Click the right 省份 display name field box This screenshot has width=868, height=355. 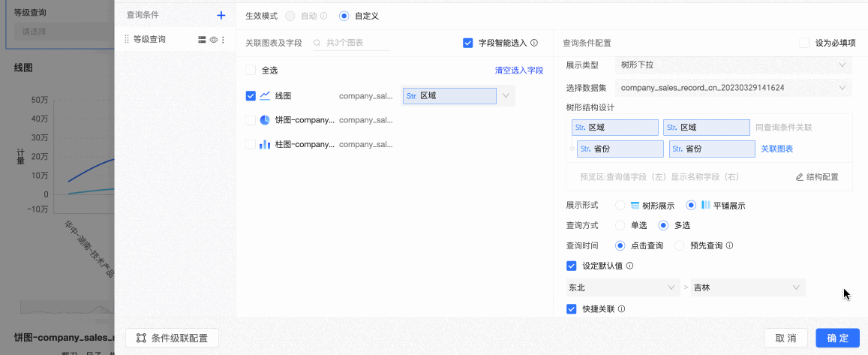click(x=712, y=149)
